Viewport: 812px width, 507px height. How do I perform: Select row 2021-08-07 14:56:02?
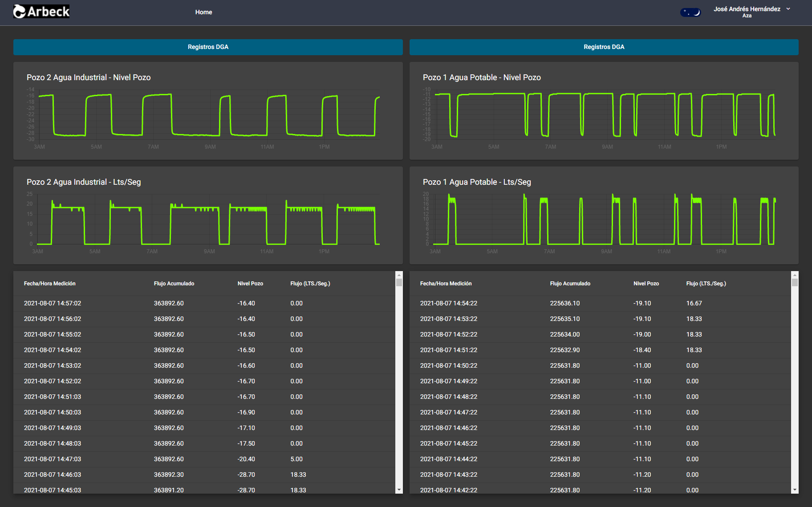204,319
